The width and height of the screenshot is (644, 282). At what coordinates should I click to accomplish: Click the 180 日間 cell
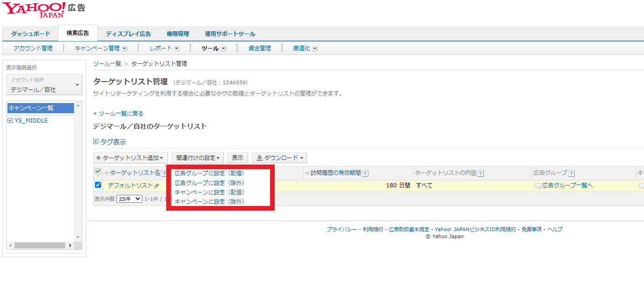398,185
